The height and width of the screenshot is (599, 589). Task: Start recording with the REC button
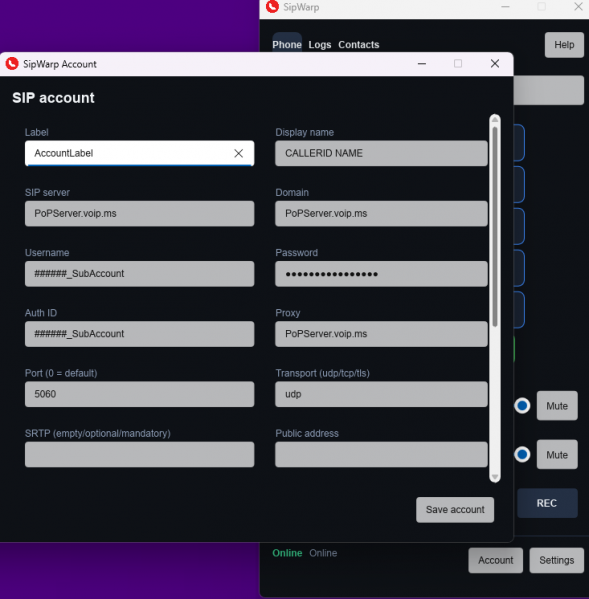point(547,503)
